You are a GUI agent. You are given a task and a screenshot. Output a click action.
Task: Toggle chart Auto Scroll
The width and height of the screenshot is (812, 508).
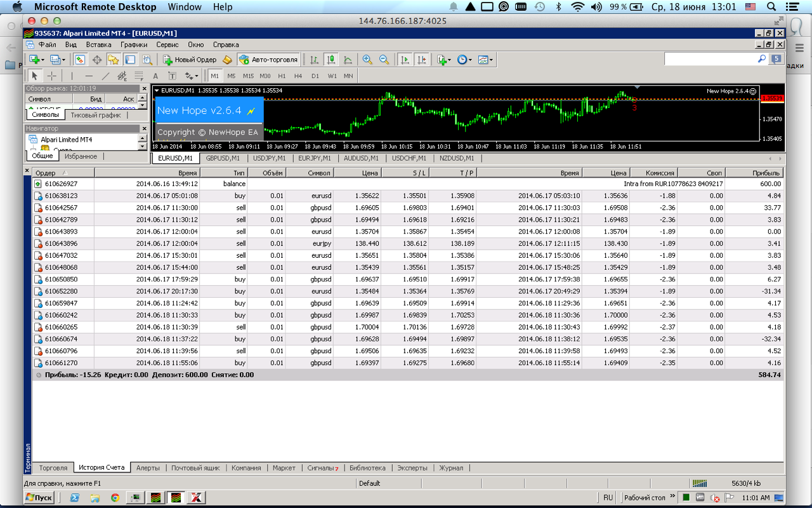[x=404, y=60]
